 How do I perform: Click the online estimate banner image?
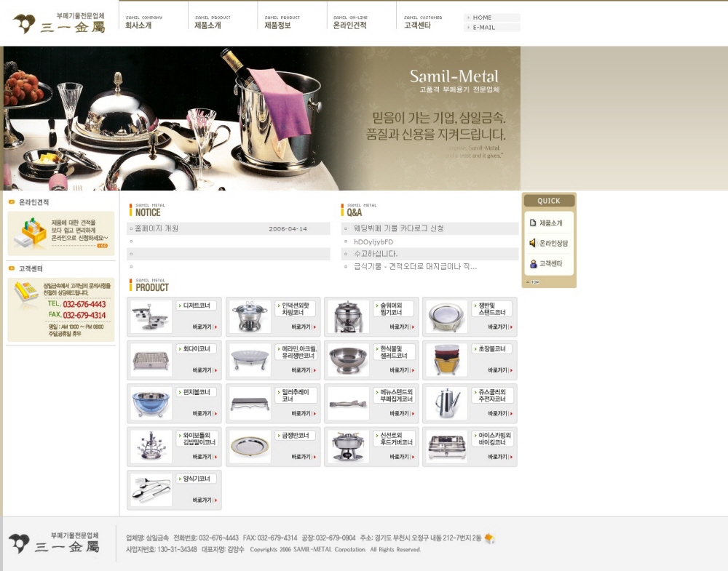[x=61, y=233]
